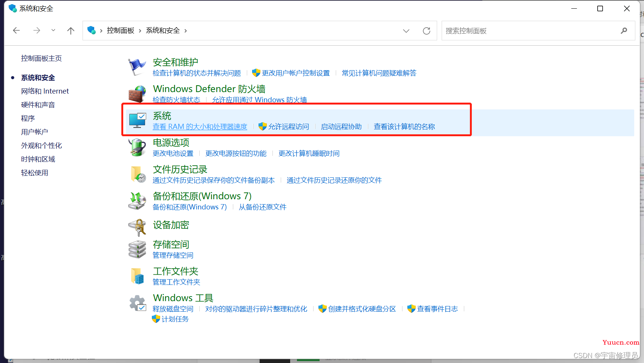This screenshot has height=363, width=644.
Task: Open Windows Defender 防火墙 heading
Action: 209,89
